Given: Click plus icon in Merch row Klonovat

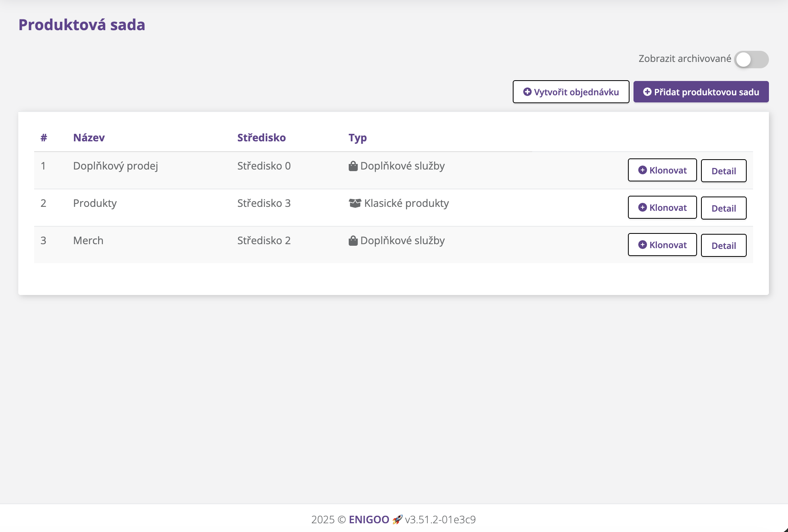Looking at the screenshot, I should (642, 245).
